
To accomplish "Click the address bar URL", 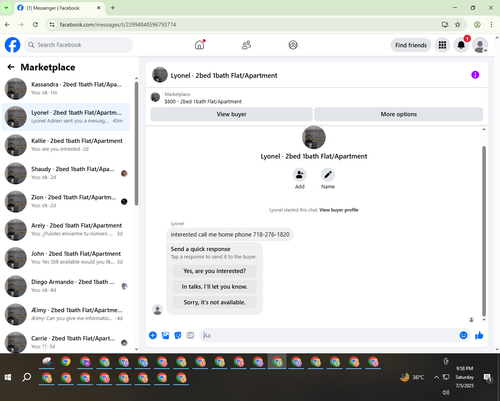I will 118,25.
